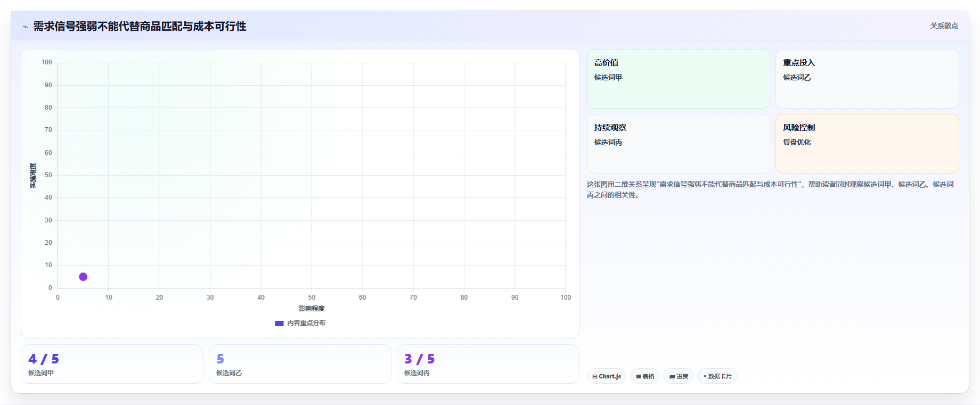Select the purple scatter data point
This screenshot has width=980, height=405.
click(83, 277)
